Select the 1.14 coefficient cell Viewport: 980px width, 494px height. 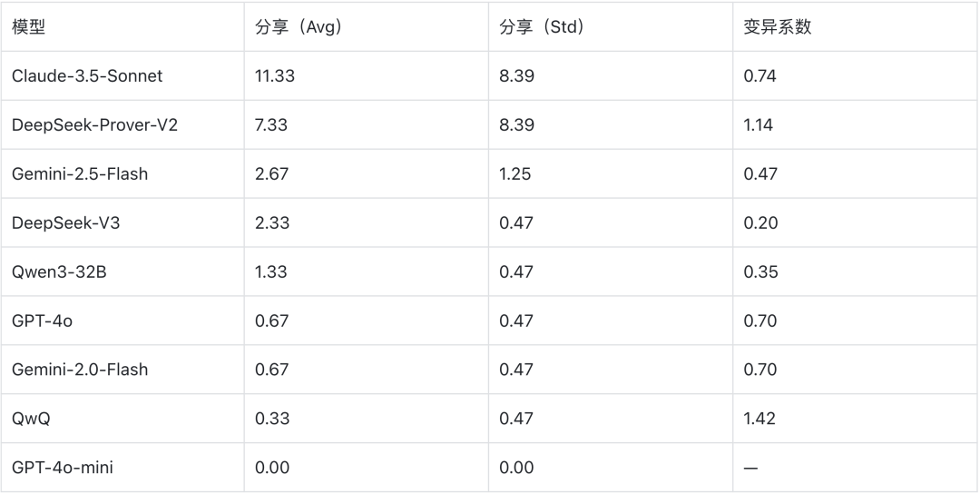tap(759, 125)
